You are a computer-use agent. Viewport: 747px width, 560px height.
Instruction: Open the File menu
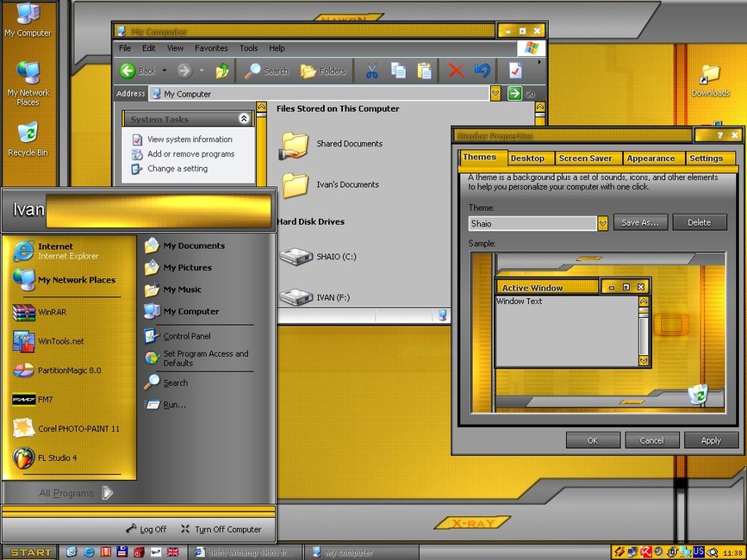[x=125, y=48]
